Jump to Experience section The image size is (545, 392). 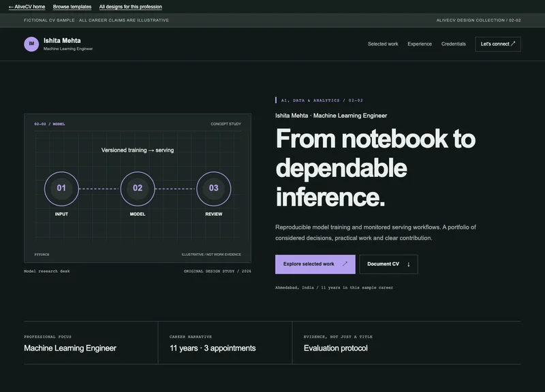coord(420,44)
